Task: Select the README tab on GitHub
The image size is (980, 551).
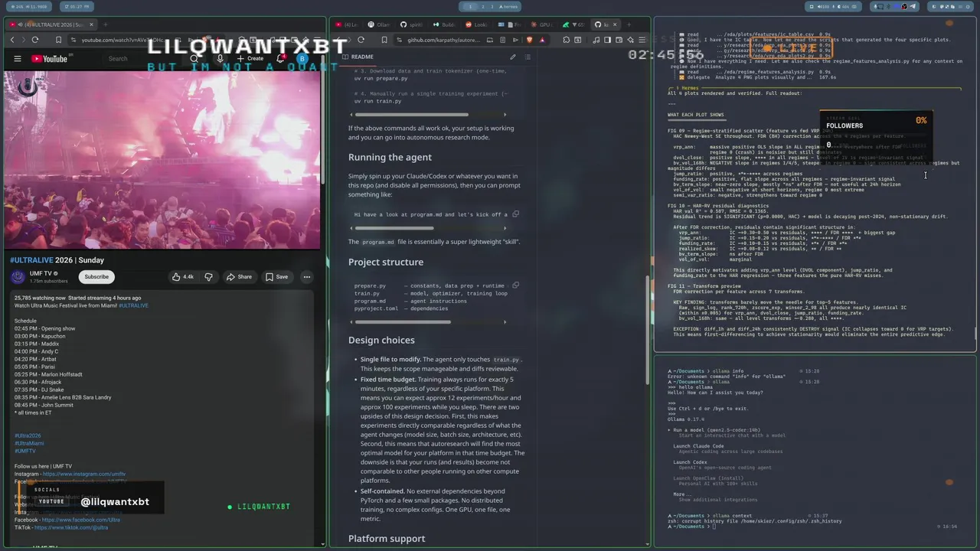Action: click(x=357, y=57)
